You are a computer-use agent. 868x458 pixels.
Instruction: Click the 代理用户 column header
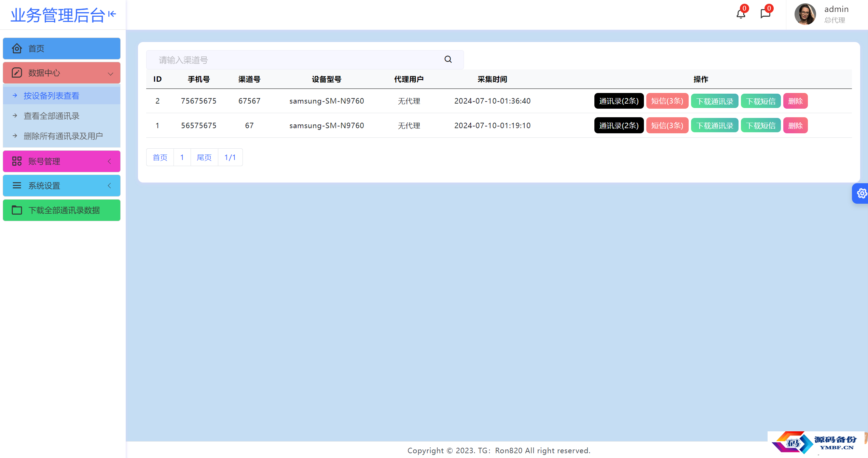point(409,79)
